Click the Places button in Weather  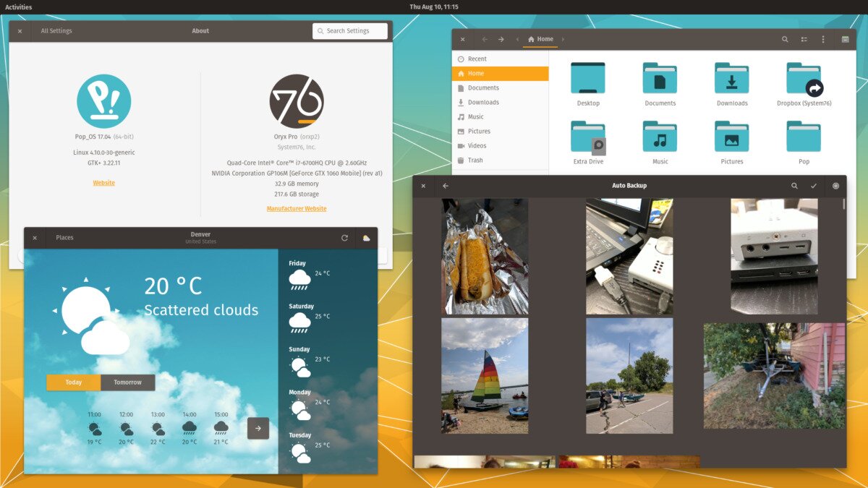click(x=64, y=238)
